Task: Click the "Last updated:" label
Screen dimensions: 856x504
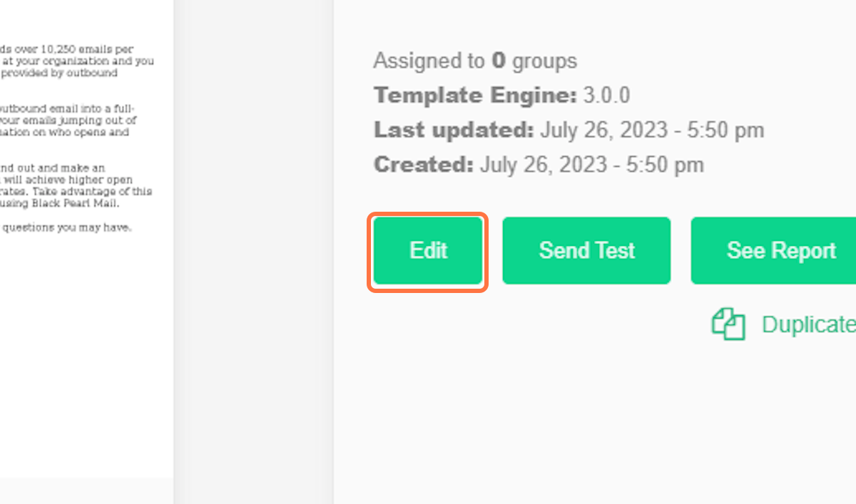Action: (x=454, y=130)
